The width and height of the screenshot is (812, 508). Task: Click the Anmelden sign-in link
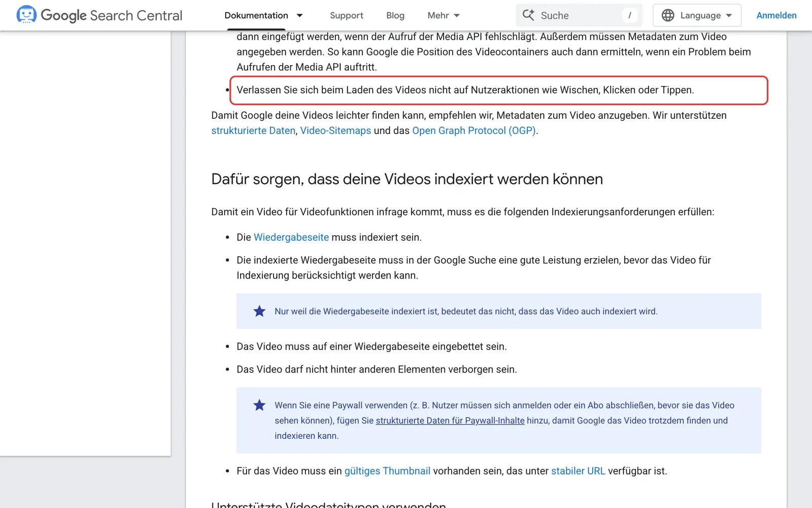(776, 15)
